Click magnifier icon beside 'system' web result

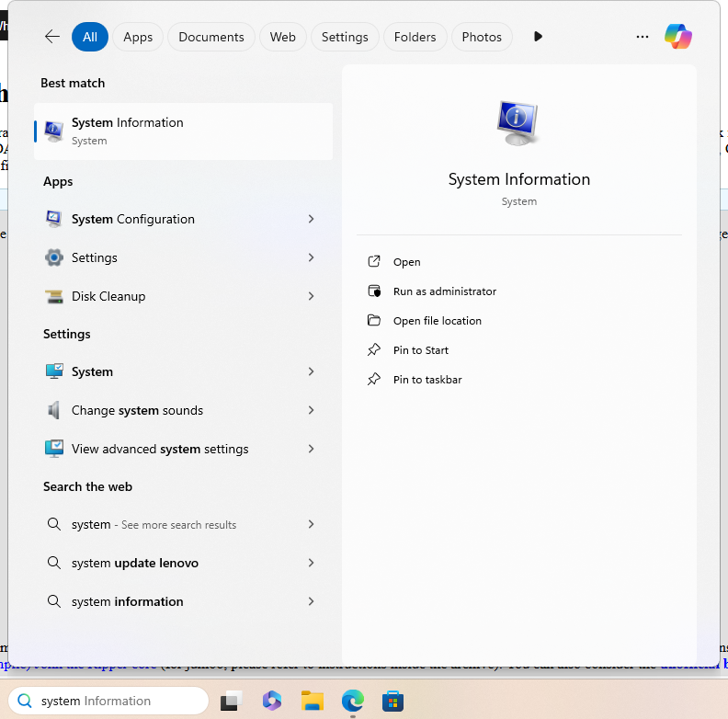[x=54, y=524]
